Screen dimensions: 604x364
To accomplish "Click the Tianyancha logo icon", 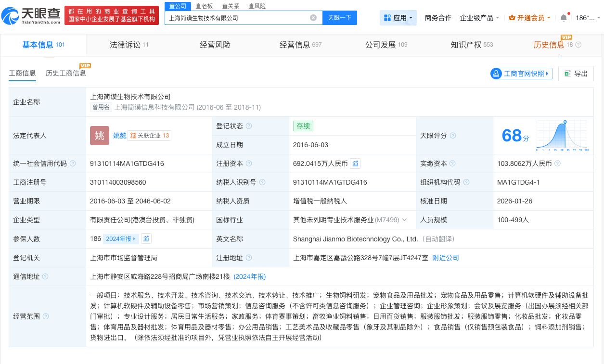I will (x=12, y=15).
